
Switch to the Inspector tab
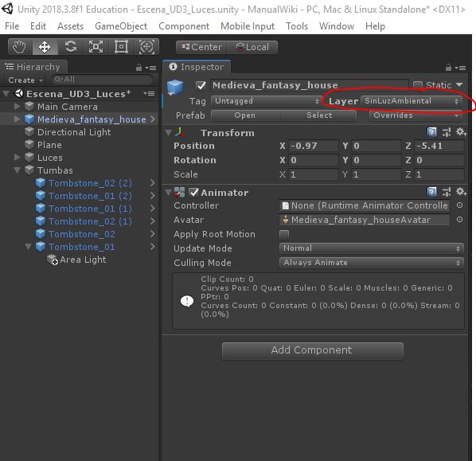pos(197,67)
